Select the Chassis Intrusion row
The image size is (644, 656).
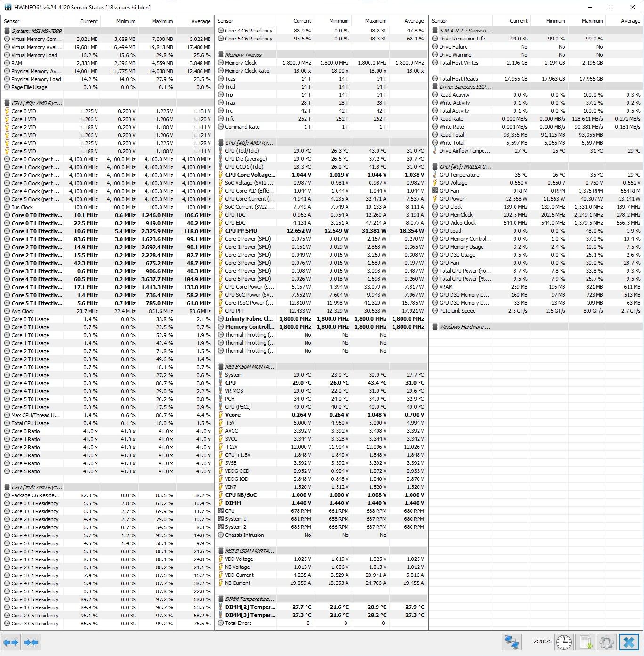322,535
